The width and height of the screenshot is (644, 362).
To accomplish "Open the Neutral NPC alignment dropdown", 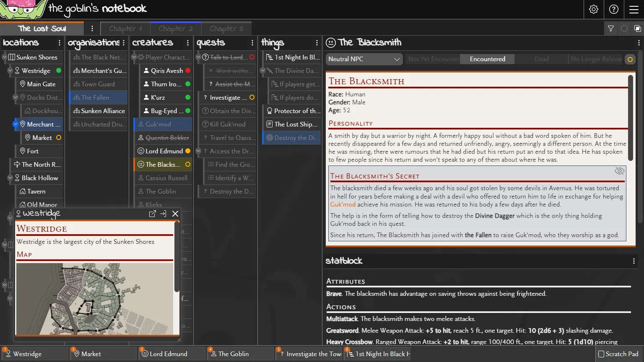I will 364,59.
